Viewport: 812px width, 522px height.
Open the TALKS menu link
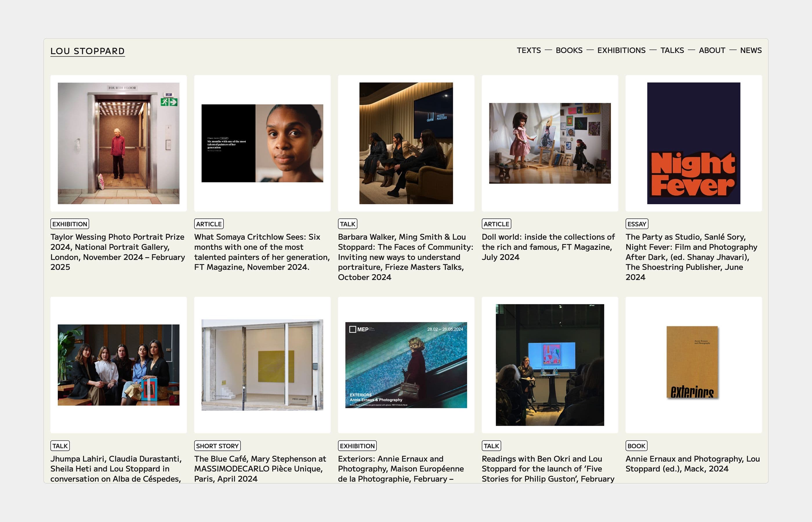pyautogui.click(x=672, y=50)
